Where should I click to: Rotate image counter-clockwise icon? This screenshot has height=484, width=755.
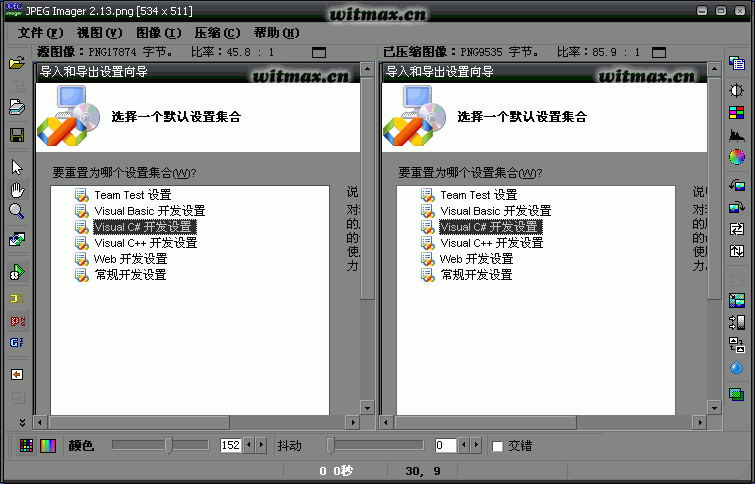pyautogui.click(x=737, y=185)
